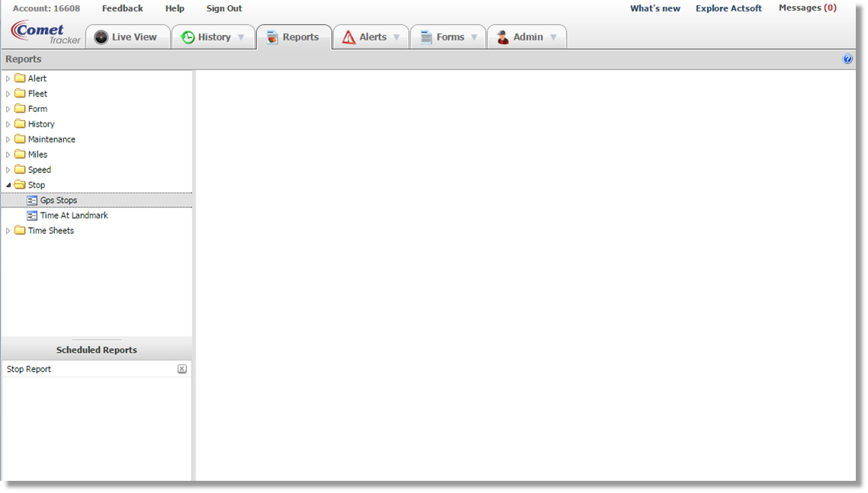868x493 pixels.
Task: Click the Admin person icon
Action: (x=503, y=37)
